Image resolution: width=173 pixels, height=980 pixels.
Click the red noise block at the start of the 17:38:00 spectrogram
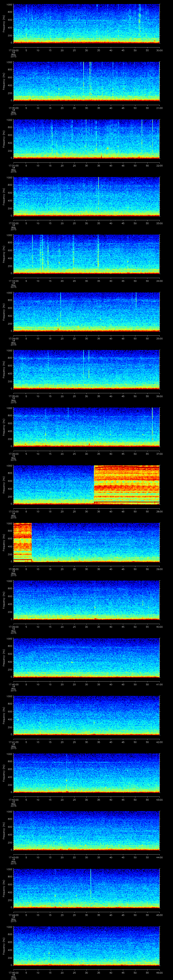[22, 542]
